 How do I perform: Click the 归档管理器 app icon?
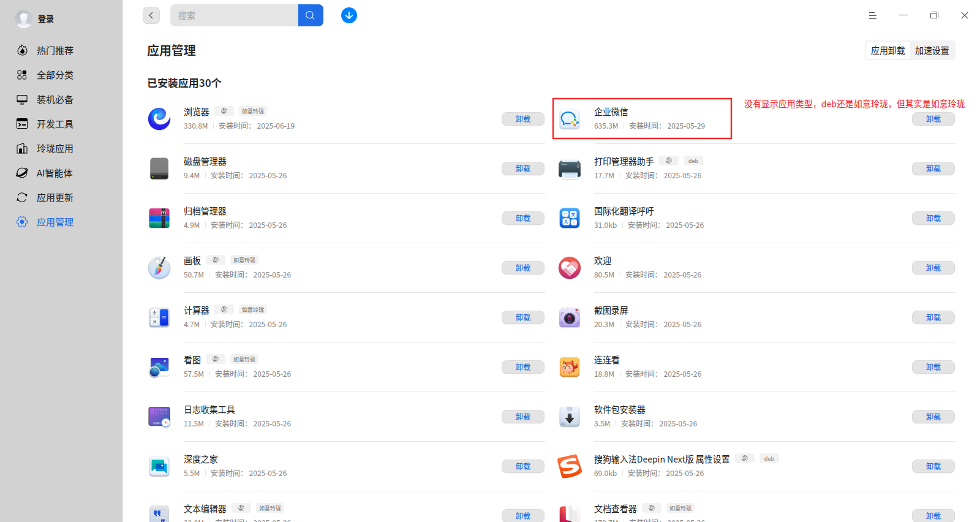coord(159,218)
